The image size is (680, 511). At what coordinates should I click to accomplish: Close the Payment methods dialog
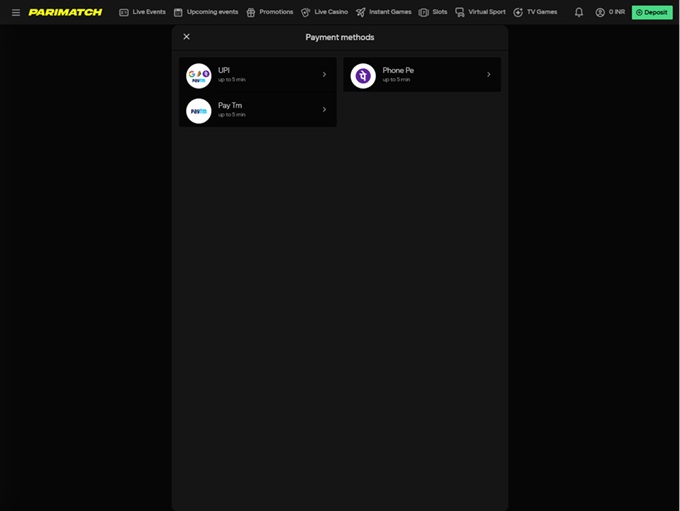tap(186, 37)
